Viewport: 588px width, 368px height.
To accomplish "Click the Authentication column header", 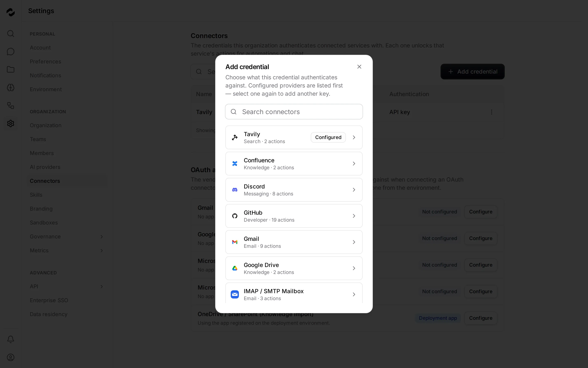I will click(x=409, y=94).
